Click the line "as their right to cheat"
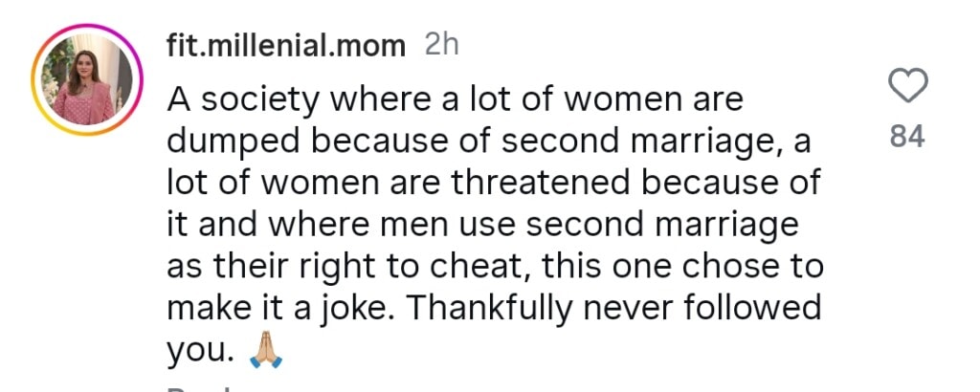Screen dimensions: 980x392 (x=495, y=267)
